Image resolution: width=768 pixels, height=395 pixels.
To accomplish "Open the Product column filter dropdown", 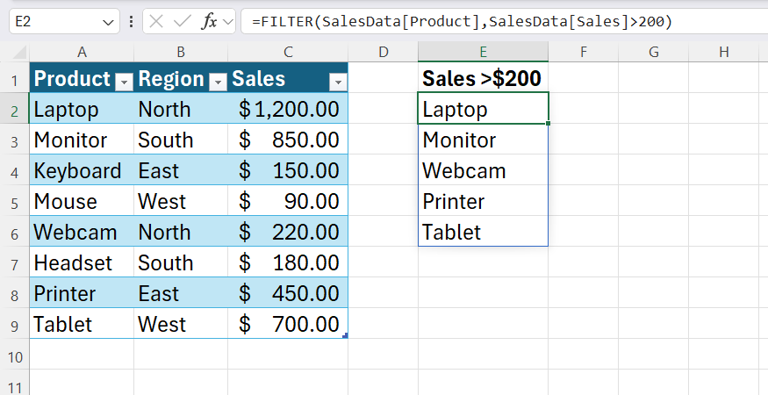I will point(124,83).
